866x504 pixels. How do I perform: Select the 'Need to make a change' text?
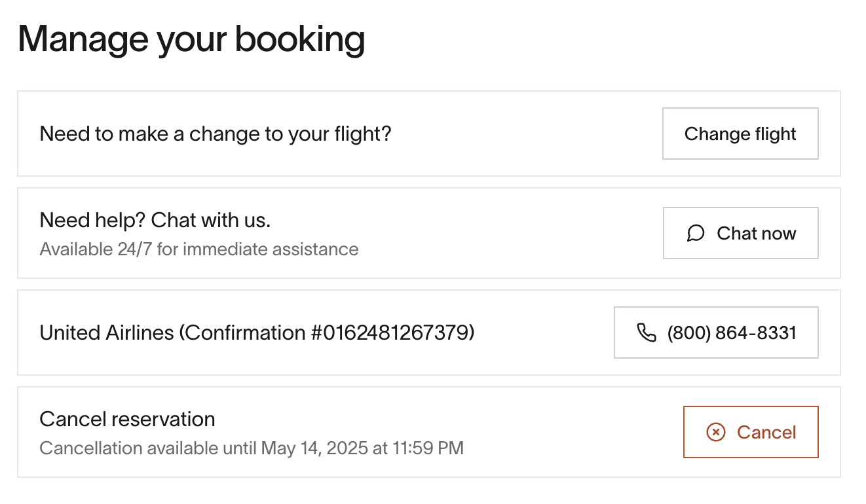(x=215, y=134)
